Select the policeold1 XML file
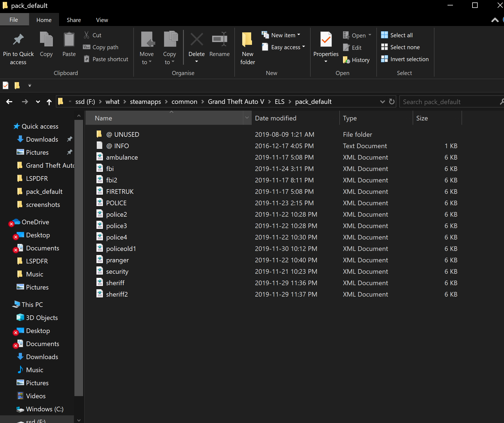 point(121,248)
